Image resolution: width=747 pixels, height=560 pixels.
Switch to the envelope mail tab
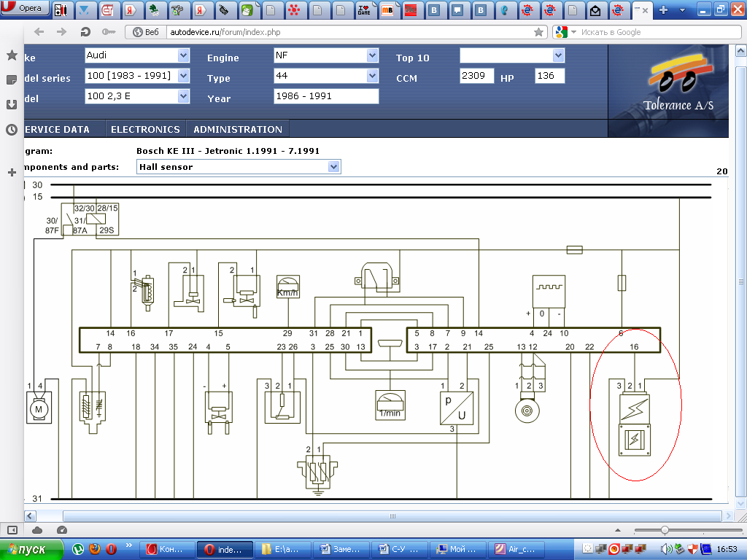click(x=595, y=10)
